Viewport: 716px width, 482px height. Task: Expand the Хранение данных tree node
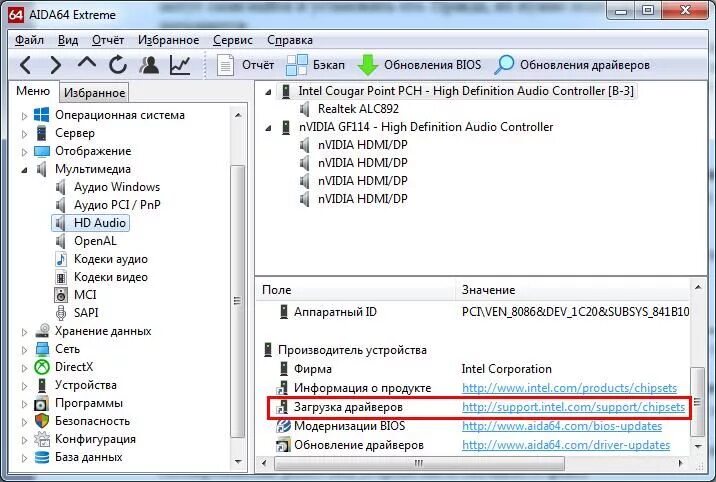[24, 332]
